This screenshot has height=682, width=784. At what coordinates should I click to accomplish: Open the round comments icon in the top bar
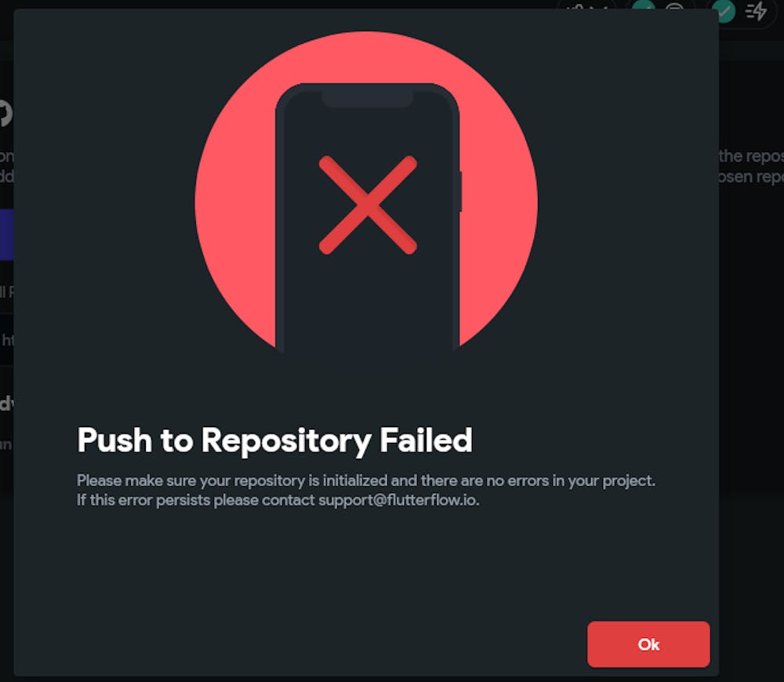674,6
